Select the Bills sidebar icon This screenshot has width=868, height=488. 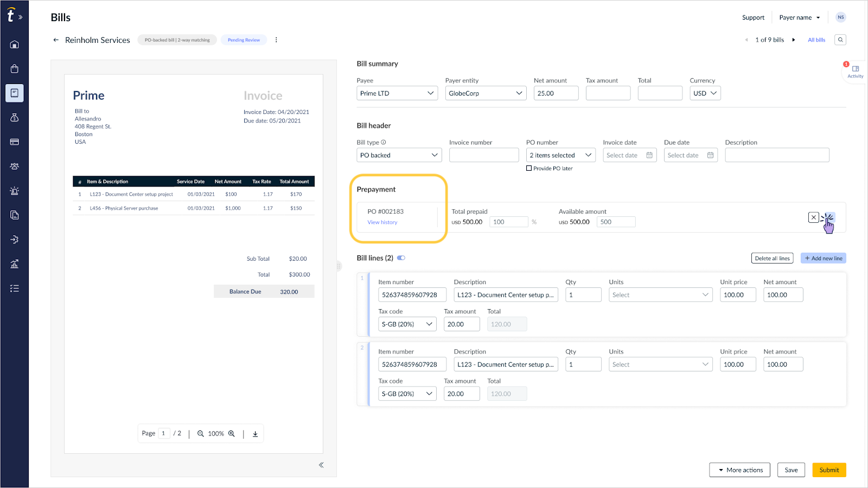(x=15, y=93)
